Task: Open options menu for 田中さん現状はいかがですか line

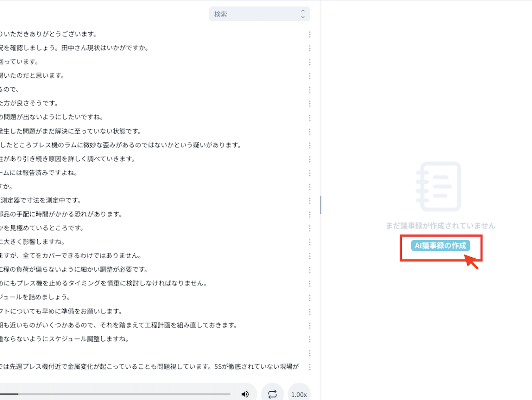Action: pyautogui.click(x=310, y=48)
